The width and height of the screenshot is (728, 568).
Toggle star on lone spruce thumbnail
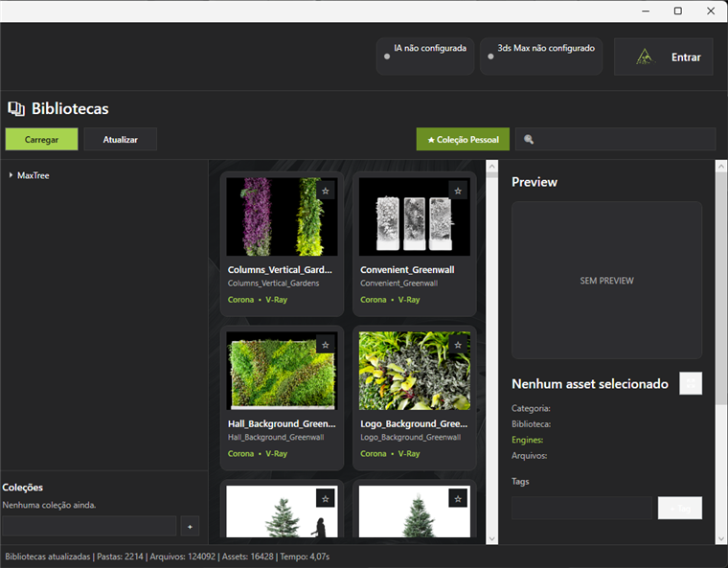pyautogui.click(x=458, y=498)
